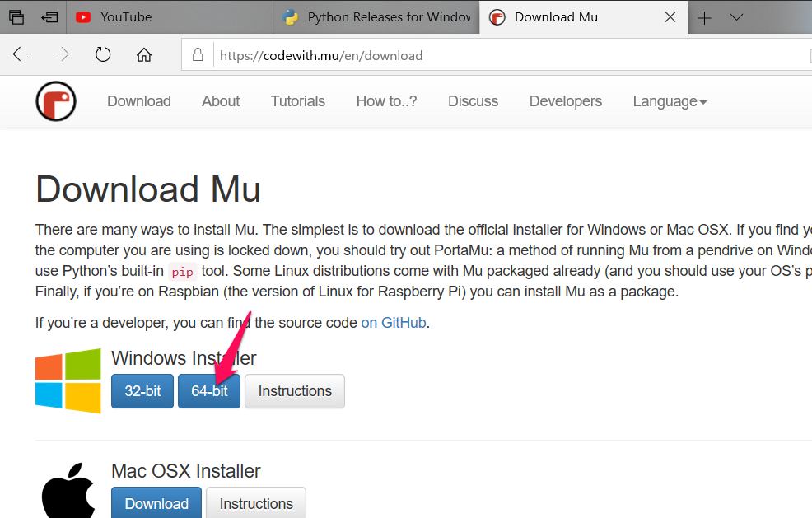Viewport: 812px width, 518px height.
Task: Download the 32-bit Windows installer
Action: pyautogui.click(x=142, y=391)
